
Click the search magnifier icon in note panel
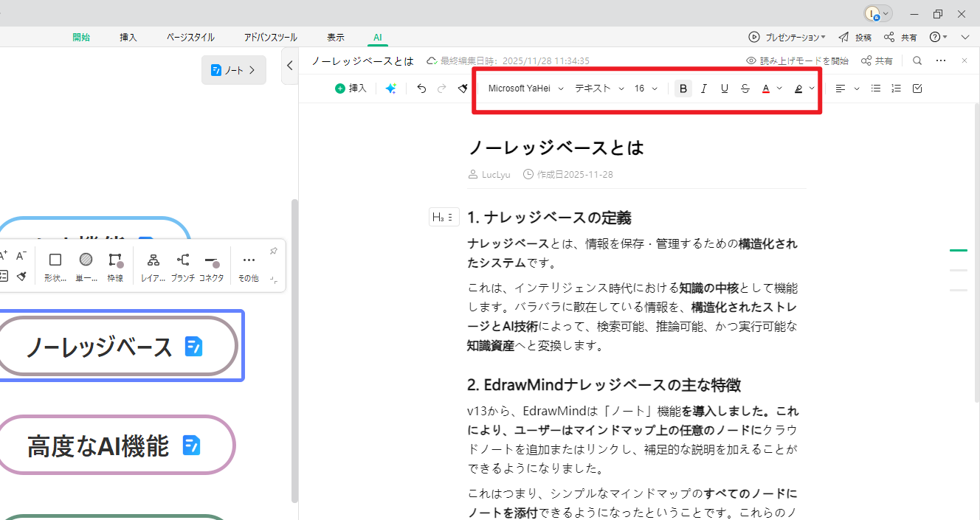[917, 60]
